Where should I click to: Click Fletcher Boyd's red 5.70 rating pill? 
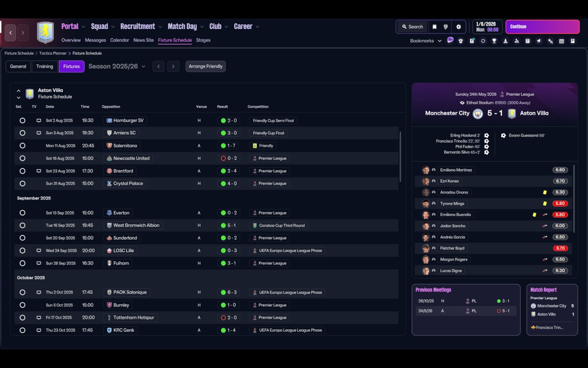tap(560, 248)
